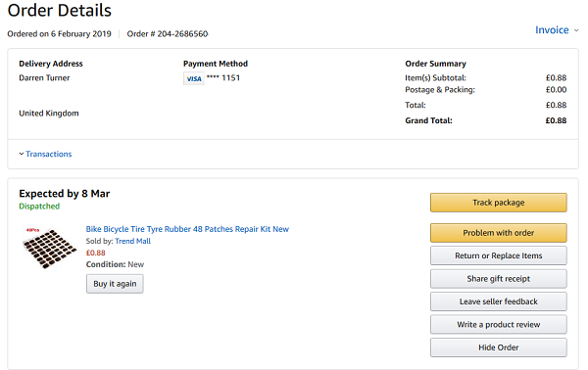The width and height of the screenshot is (588, 370).
Task: Hide this order with Hide Order
Action: click(499, 347)
